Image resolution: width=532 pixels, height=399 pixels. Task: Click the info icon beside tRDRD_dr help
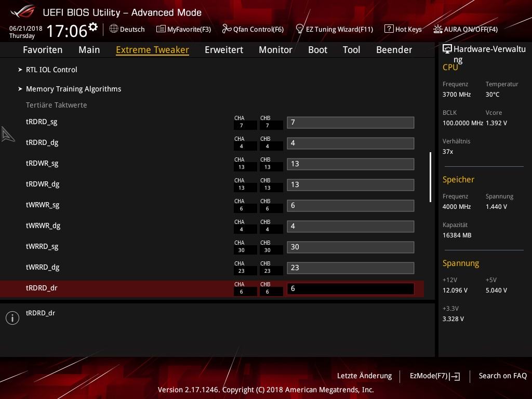pos(12,318)
